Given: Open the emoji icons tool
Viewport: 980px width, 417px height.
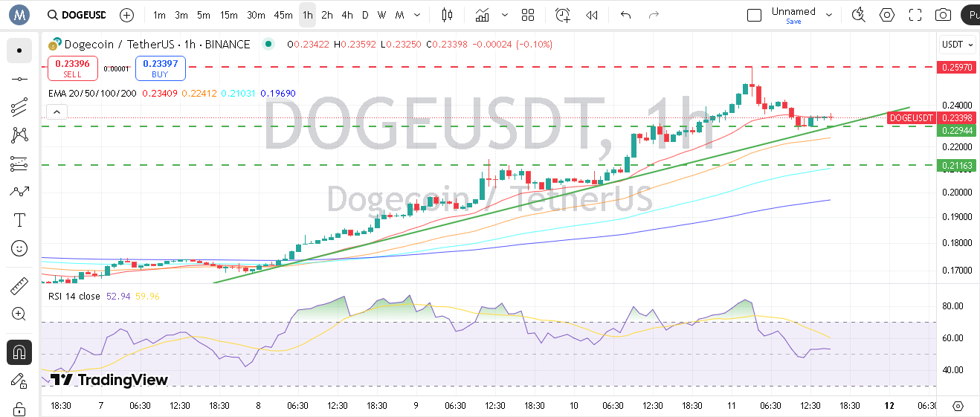Looking at the screenshot, I should coord(19,248).
